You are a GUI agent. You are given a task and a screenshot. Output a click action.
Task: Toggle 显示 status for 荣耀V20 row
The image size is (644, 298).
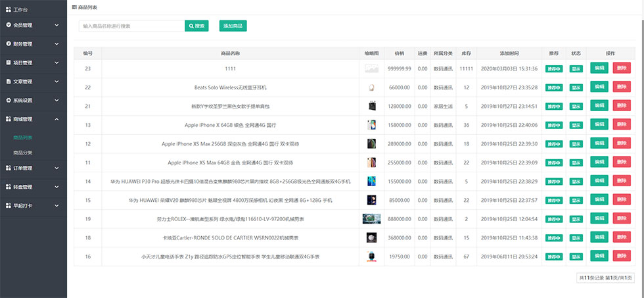click(576, 200)
